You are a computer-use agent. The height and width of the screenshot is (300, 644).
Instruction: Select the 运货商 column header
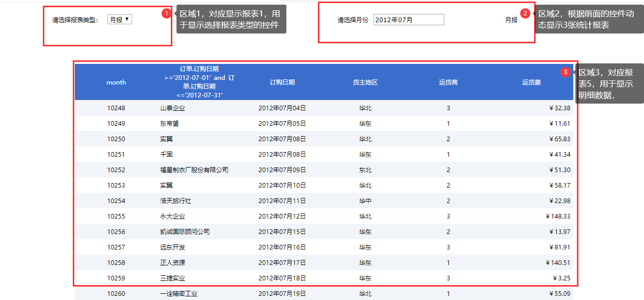448,82
